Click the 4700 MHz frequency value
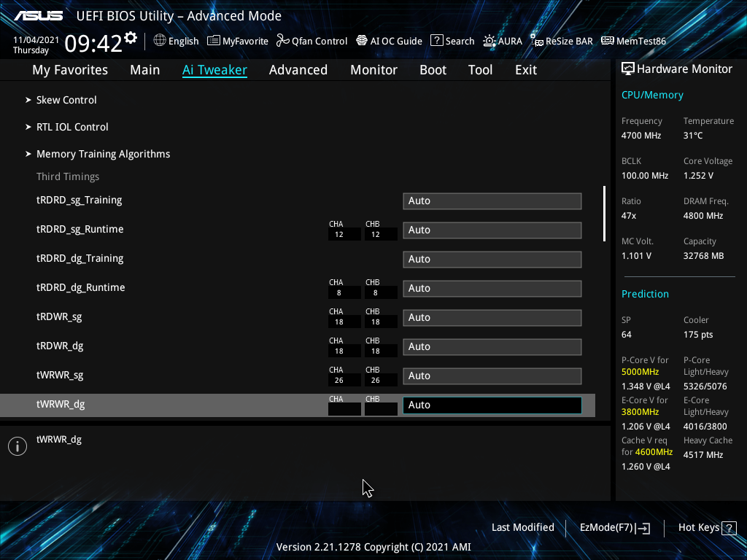 (640, 136)
